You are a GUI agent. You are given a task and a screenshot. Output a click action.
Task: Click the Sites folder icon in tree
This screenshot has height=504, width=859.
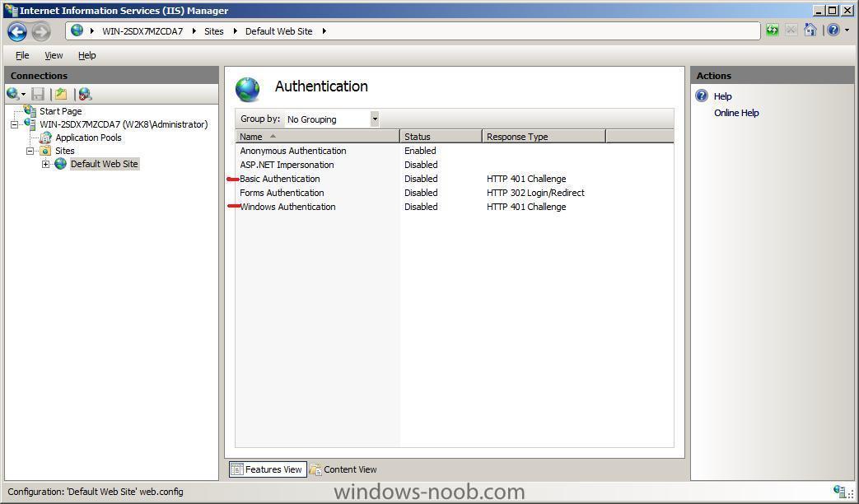(x=45, y=151)
